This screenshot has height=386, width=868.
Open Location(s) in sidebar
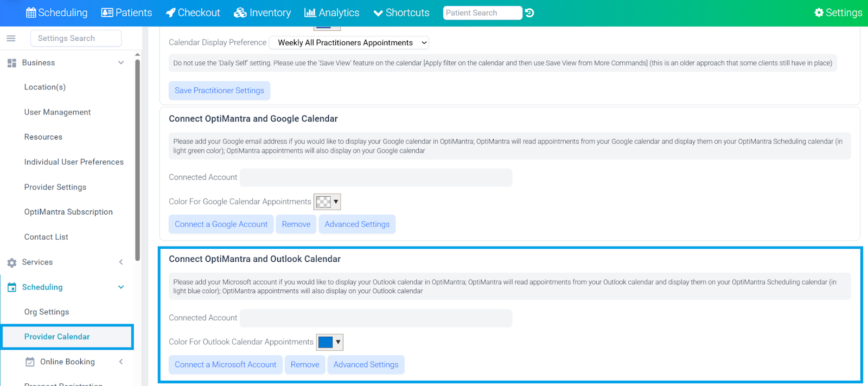pyautogui.click(x=45, y=87)
